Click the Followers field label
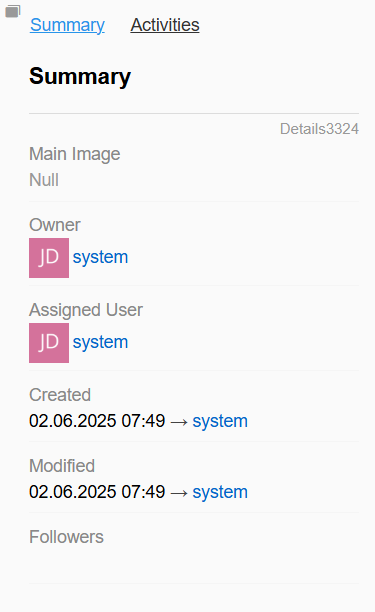The width and height of the screenshot is (375, 612). (x=66, y=537)
